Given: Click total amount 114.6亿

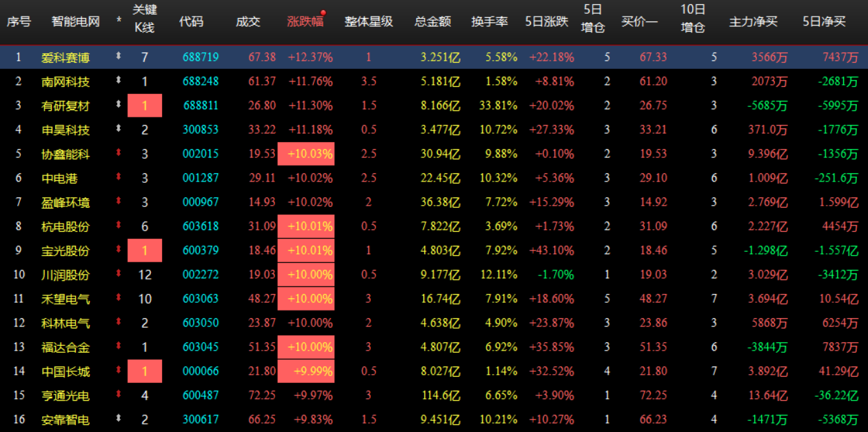Looking at the screenshot, I should pyautogui.click(x=441, y=395).
